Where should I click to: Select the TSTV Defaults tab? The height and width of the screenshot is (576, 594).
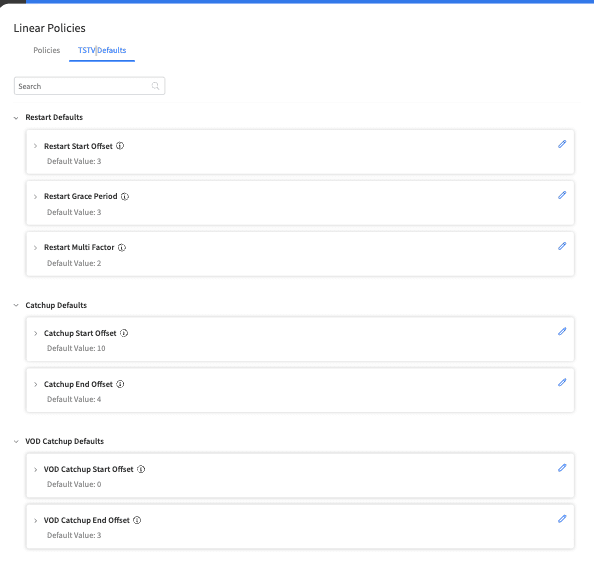(x=102, y=50)
